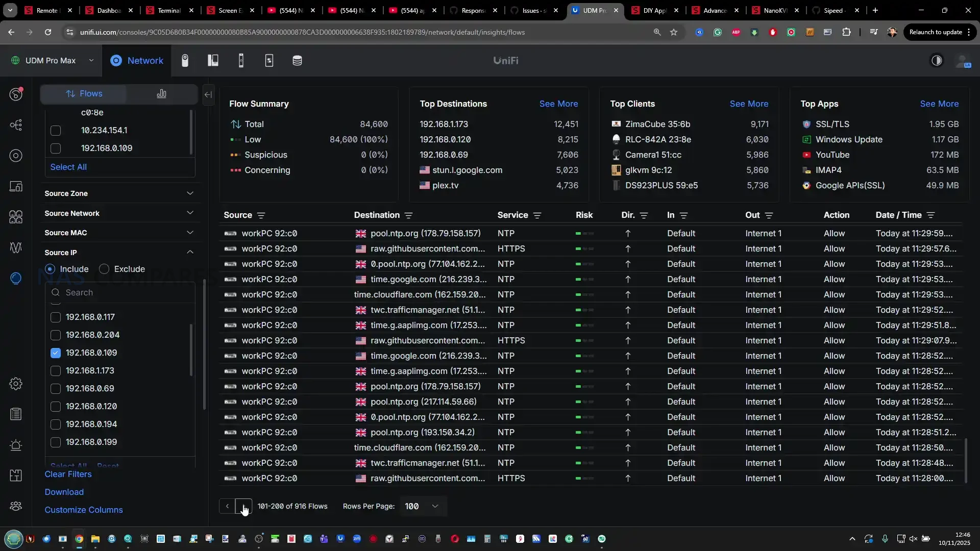Click the Settings gear in sidebar

[x=16, y=384]
